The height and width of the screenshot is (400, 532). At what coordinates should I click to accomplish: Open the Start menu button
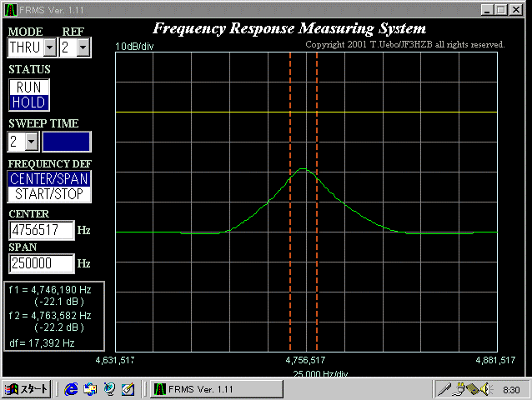[28, 389]
